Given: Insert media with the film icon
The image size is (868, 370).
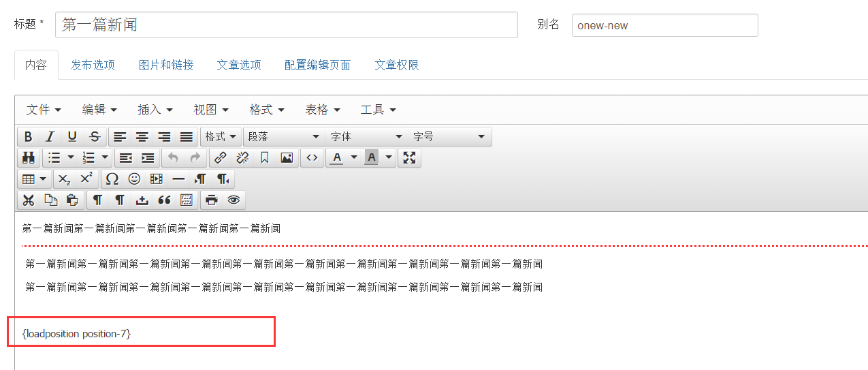Looking at the screenshot, I should pos(157,179).
